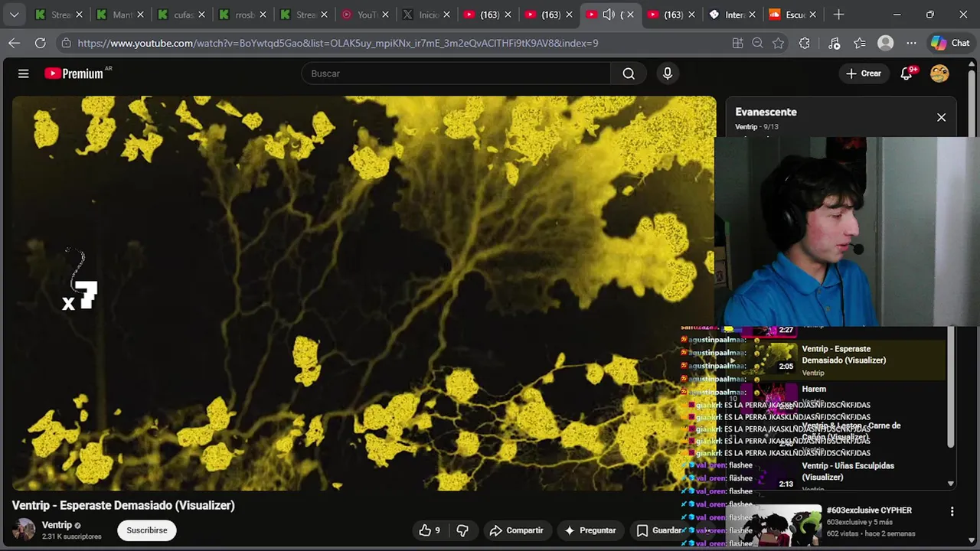Open the tab actions dropdown arrow
Image resolution: width=980 pixels, height=551 pixels.
coord(14,15)
